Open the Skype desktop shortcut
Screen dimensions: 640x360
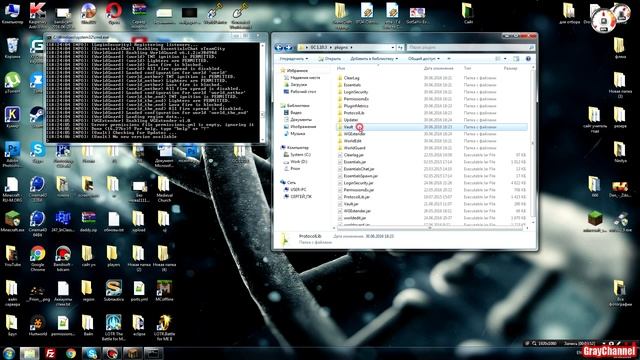(x=38, y=153)
